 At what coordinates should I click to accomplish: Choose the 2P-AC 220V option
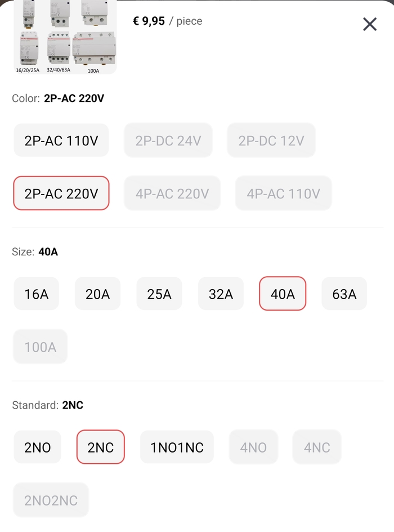[61, 193]
